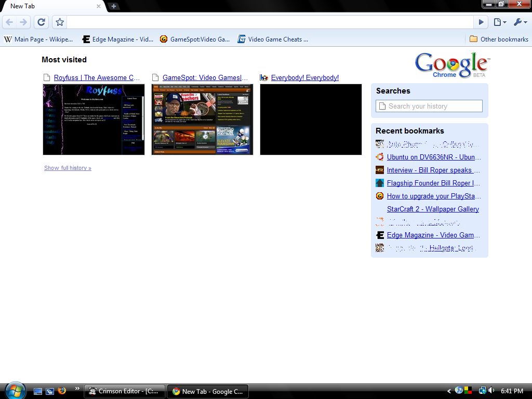Click the Forward navigation arrow
The height and width of the screenshot is (399, 532).
point(23,22)
